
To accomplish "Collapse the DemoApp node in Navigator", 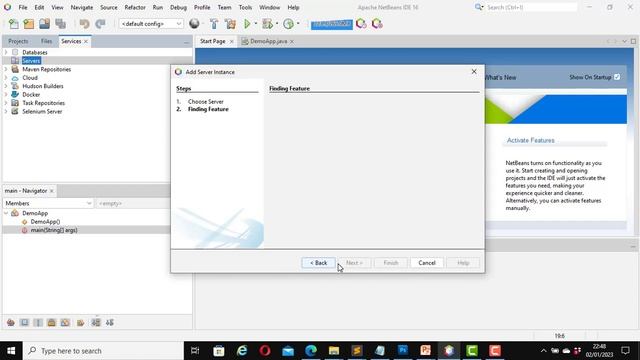I will (6, 213).
